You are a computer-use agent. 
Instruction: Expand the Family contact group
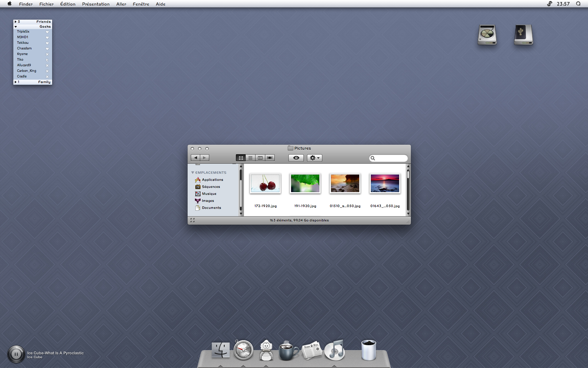(x=15, y=82)
